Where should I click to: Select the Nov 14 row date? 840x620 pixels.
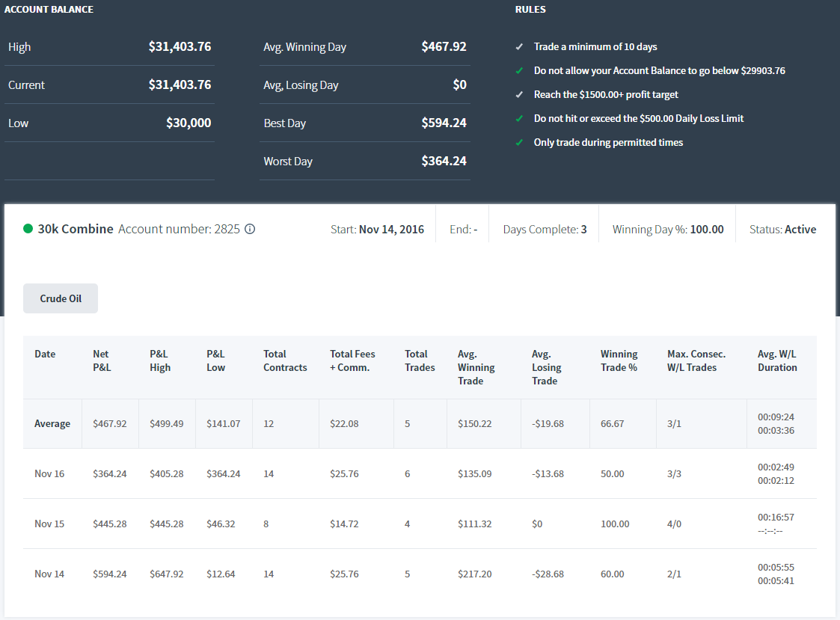(49, 574)
